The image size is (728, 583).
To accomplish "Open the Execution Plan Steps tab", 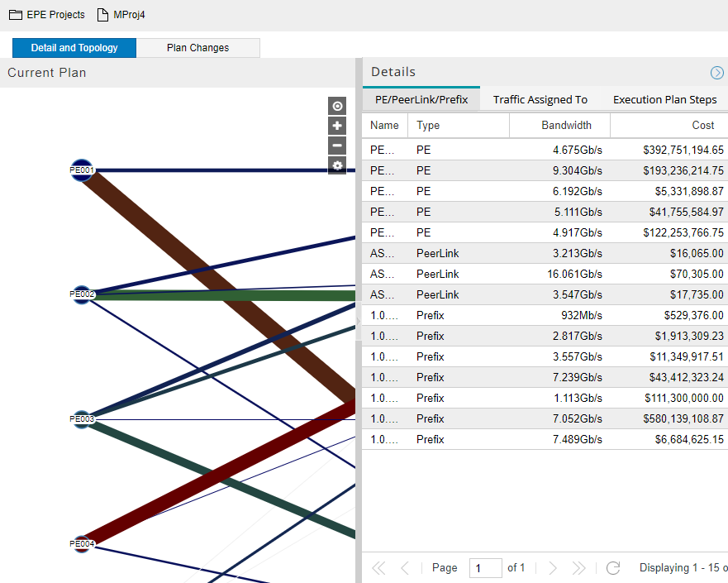I will pyautogui.click(x=665, y=99).
